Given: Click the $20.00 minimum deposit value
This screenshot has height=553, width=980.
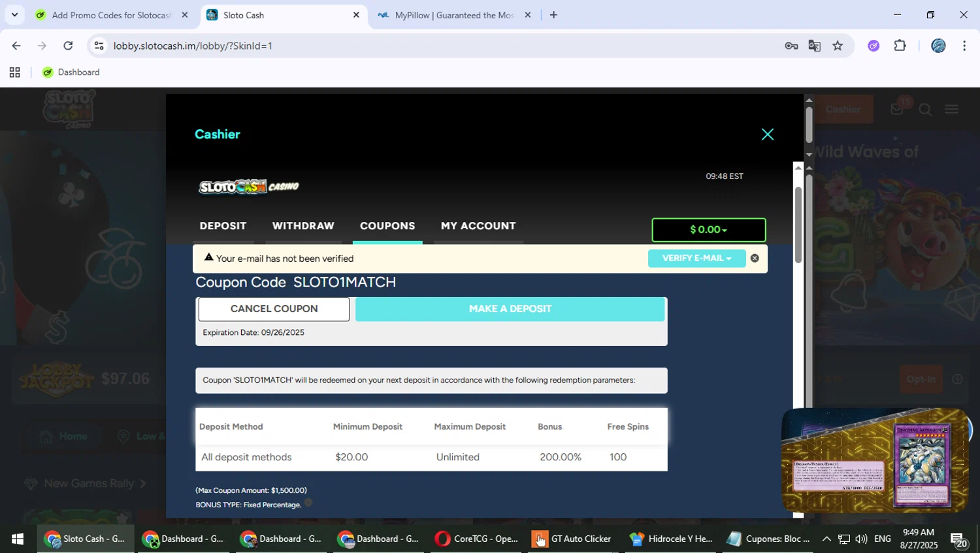Looking at the screenshot, I should pyautogui.click(x=351, y=457).
